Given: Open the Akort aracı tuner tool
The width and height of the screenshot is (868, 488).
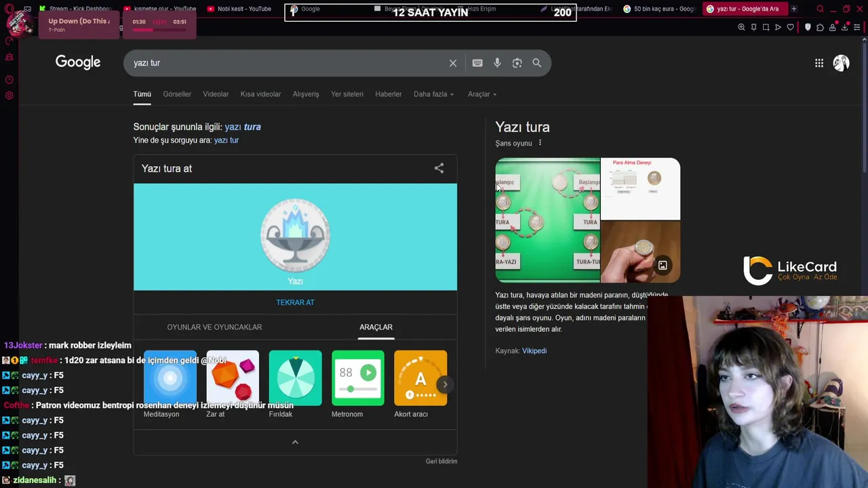Looking at the screenshot, I should 420,384.
